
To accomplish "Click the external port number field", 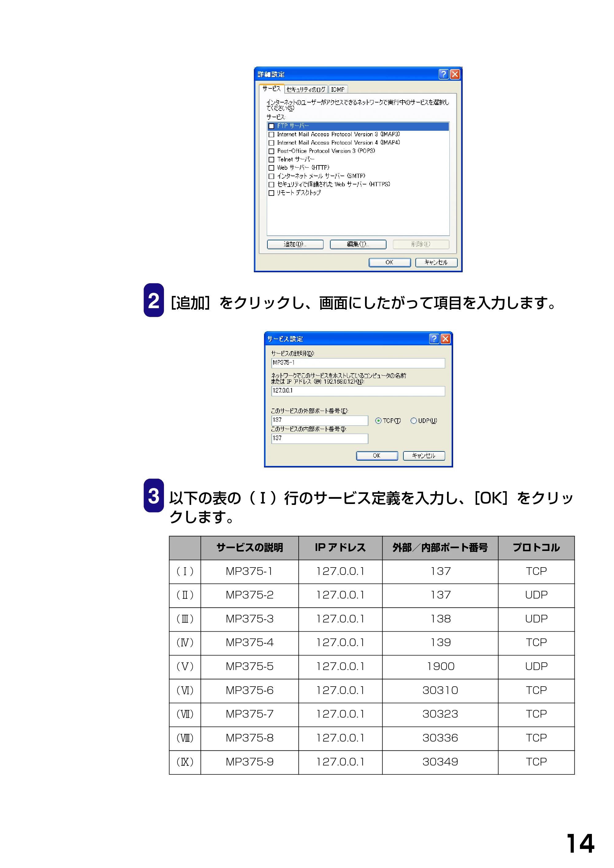I will (320, 420).
